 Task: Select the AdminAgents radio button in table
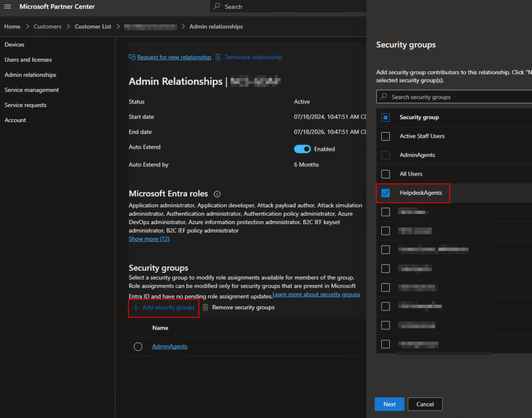(x=138, y=347)
